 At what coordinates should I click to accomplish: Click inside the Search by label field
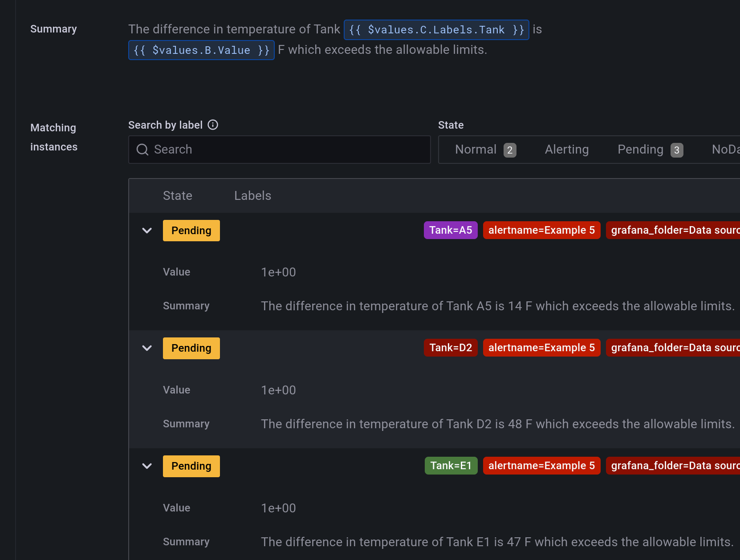click(x=279, y=150)
